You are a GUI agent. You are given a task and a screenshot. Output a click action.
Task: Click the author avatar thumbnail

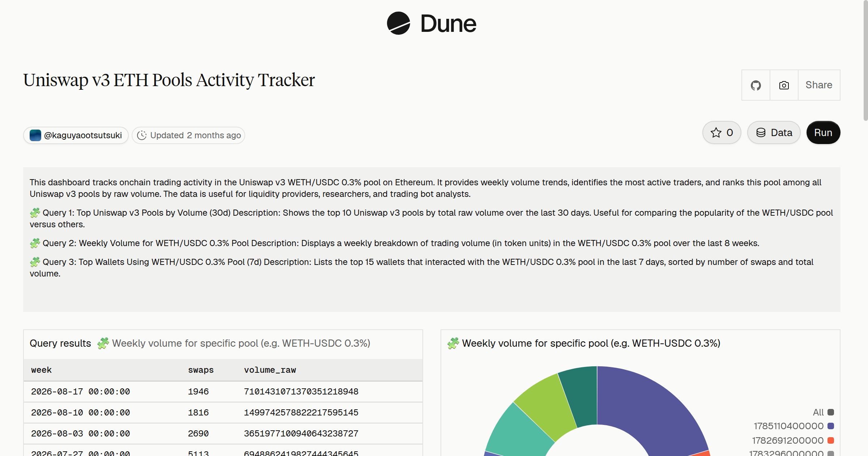(35, 135)
